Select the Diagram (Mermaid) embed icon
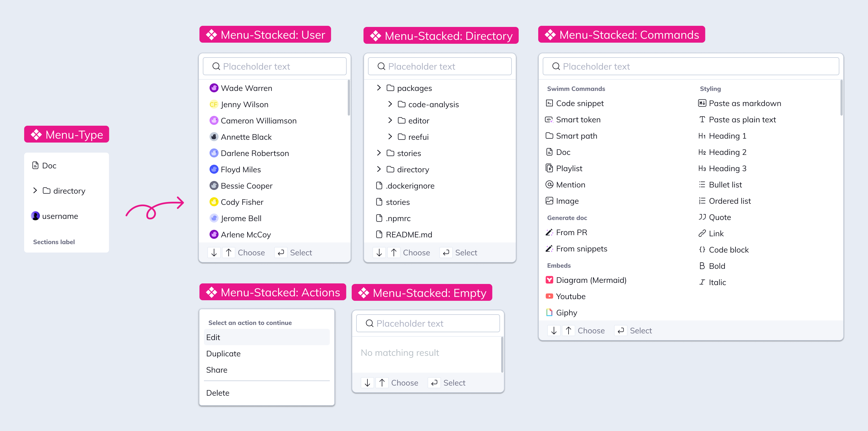This screenshot has width=868, height=431. click(x=549, y=280)
